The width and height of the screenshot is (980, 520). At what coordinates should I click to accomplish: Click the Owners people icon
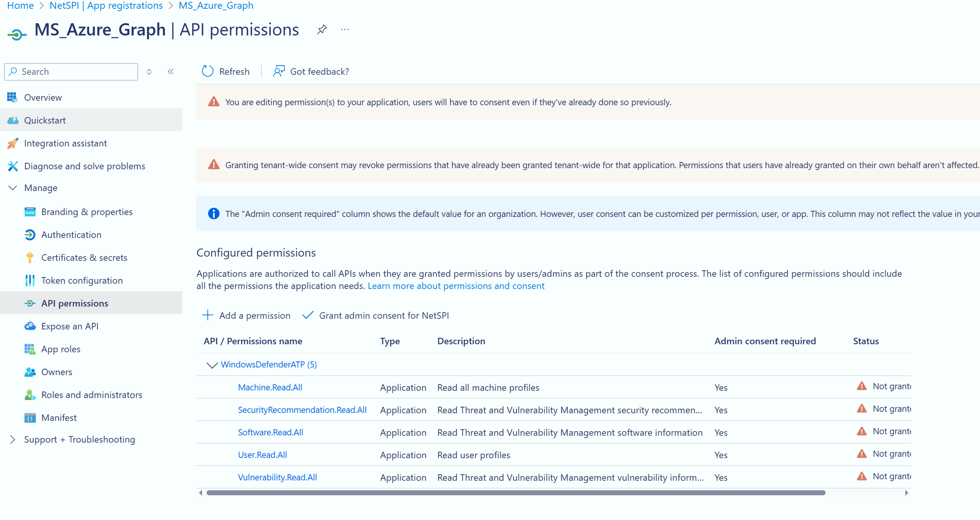coord(30,372)
